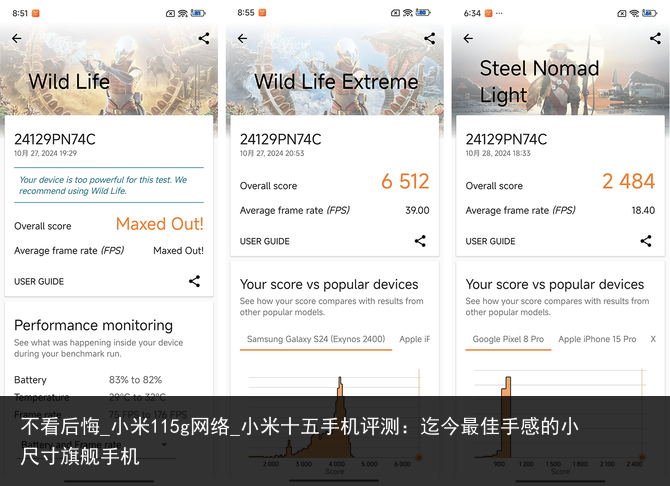The image size is (670, 486).
Task: Click the date 10月 28, 2024 18:33
Action: pos(498,153)
